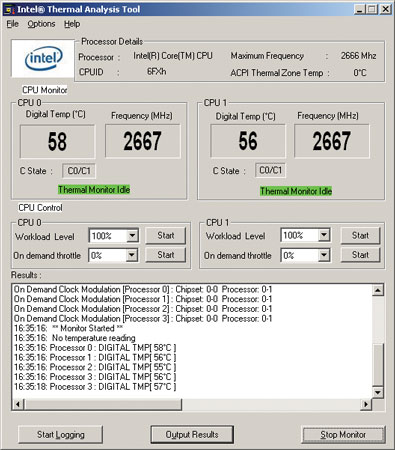Click 'Intel(R) Core(TM) CPU' processor name
The image size is (395, 450).
pyautogui.click(x=173, y=56)
